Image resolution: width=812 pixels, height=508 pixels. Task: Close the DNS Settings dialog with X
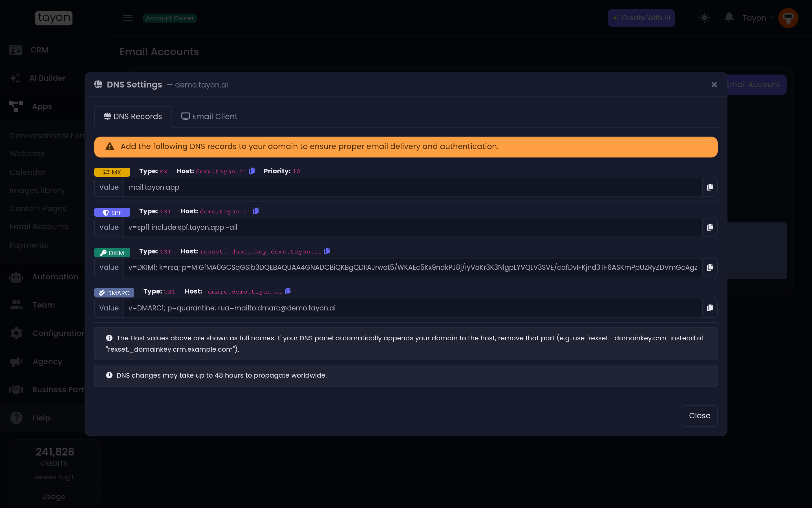point(714,85)
